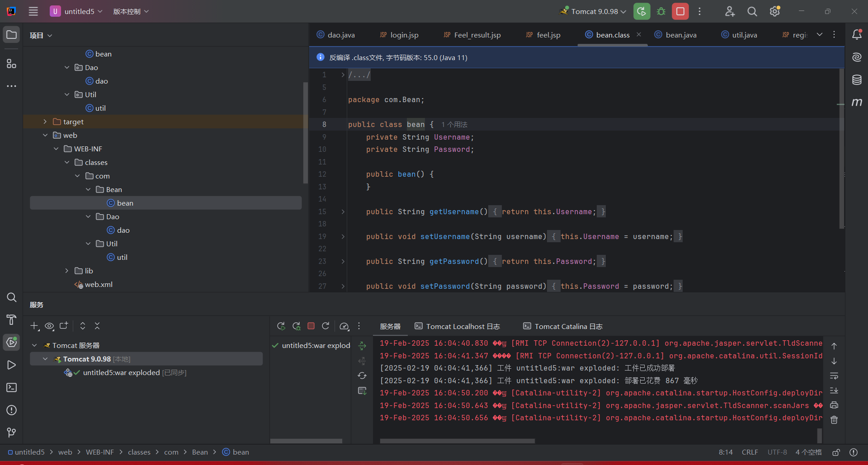
Task: Open the Maven tool window
Action: point(857,103)
